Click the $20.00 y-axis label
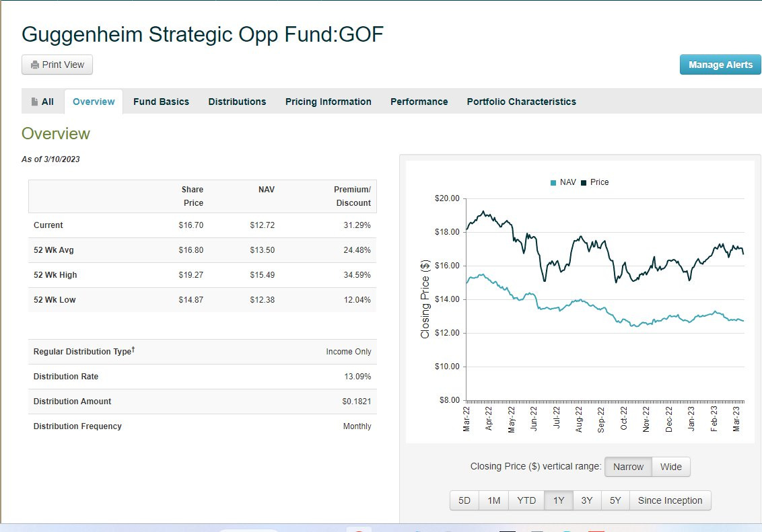 pos(447,198)
